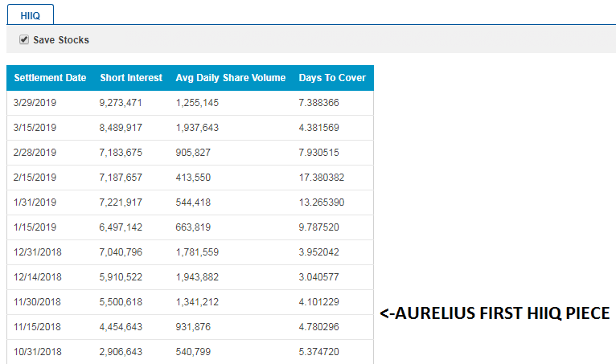
Task: Sort by Days To Cover header
Action: tap(332, 78)
